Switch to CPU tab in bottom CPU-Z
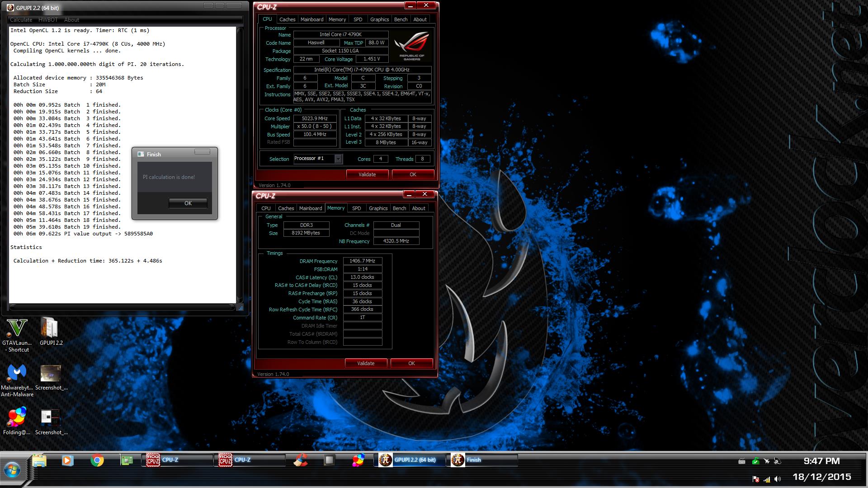 coord(266,208)
